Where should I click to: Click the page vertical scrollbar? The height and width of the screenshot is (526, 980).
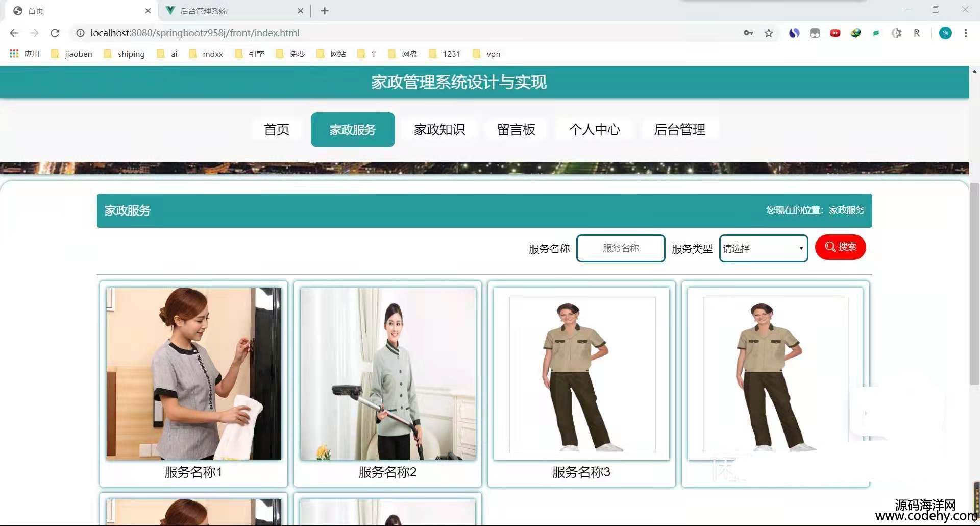pos(975,284)
